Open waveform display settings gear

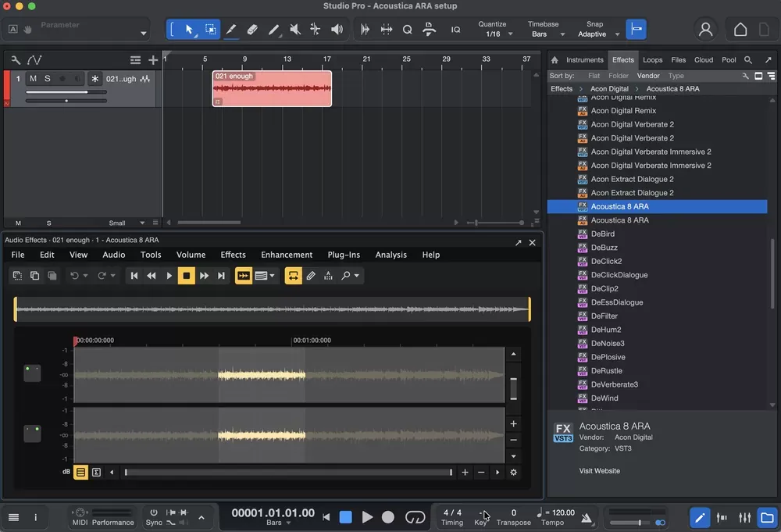pos(514,472)
